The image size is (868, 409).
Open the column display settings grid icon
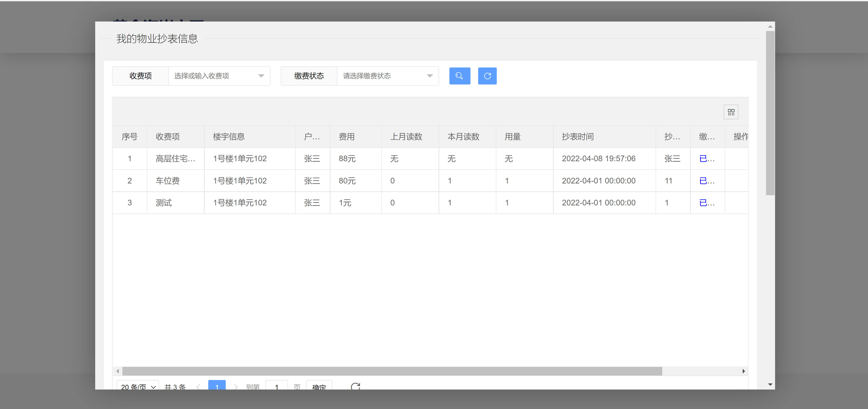point(730,112)
